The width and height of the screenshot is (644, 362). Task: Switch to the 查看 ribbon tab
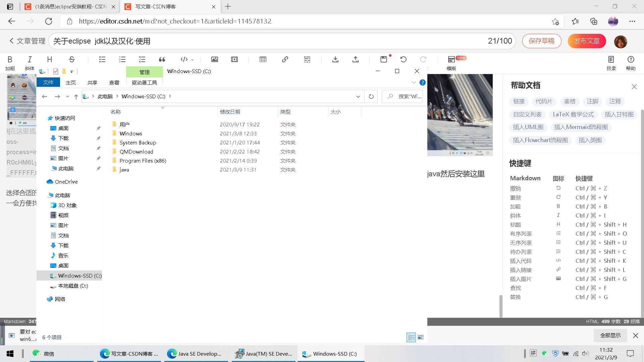coord(114,82)
